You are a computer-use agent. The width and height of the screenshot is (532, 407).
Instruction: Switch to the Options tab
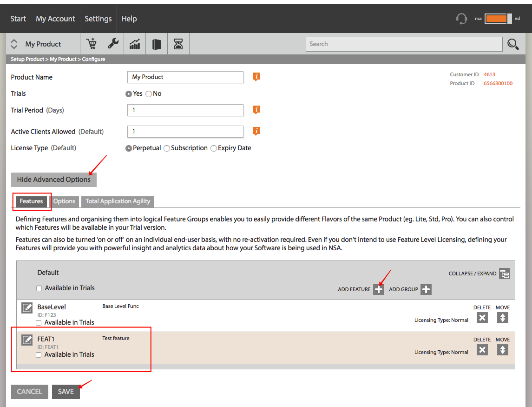pos(64,201)
